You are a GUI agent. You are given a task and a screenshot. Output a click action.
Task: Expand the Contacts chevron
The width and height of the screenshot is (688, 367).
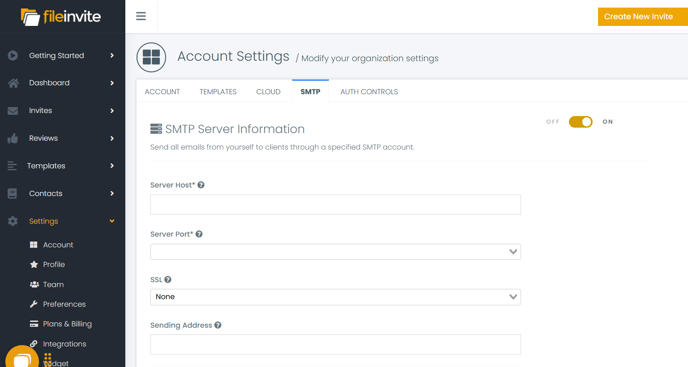pyautogui.click(x=112, y=193)
